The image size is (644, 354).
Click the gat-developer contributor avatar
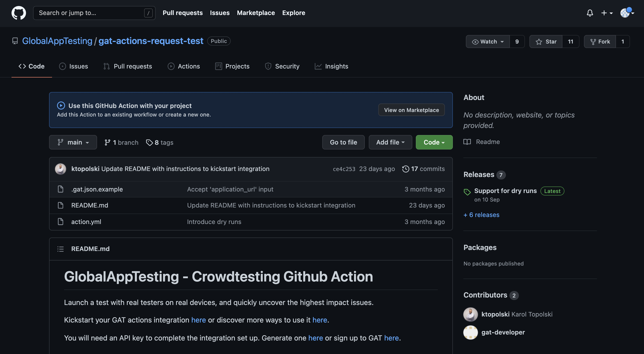470,332
